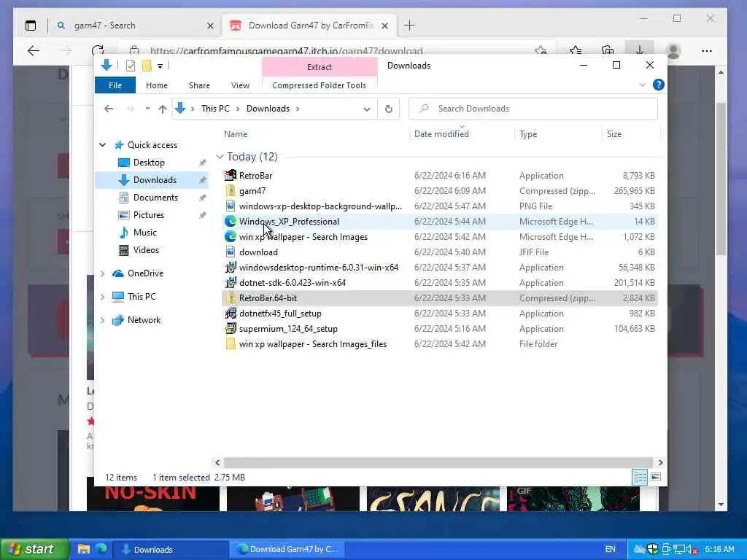Open Customize Quick Access Toolbar dropdown

(160, 66)
